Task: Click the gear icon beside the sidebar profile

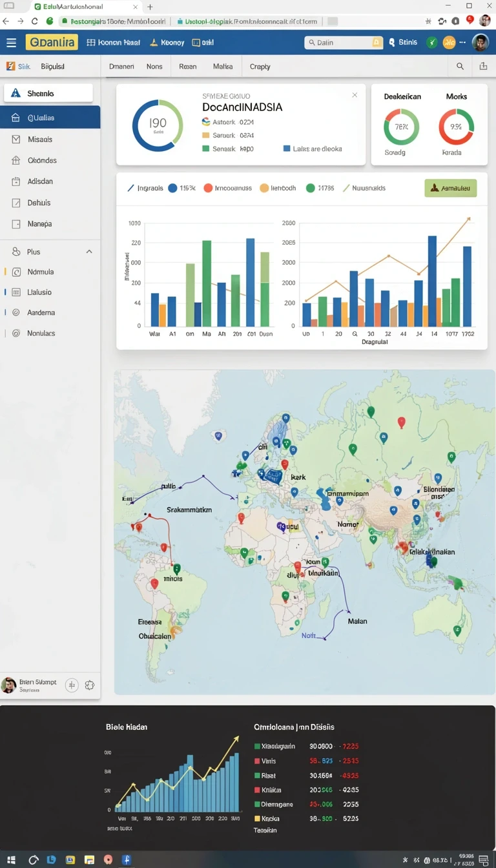Action: click(x=90, y=685)
